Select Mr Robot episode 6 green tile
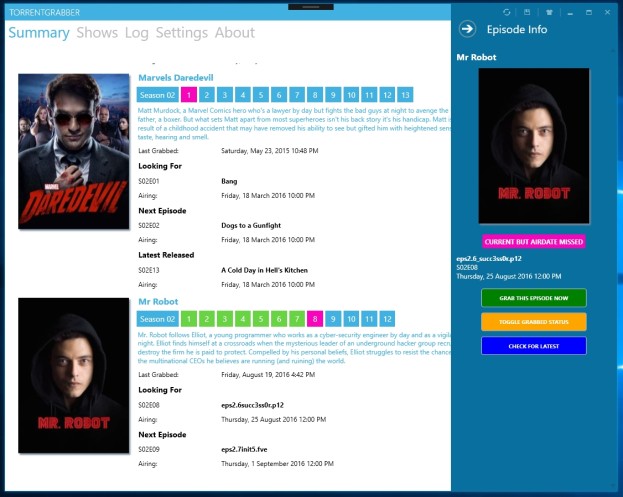Viewport: 623px width, 497px height. click(279, 319)
